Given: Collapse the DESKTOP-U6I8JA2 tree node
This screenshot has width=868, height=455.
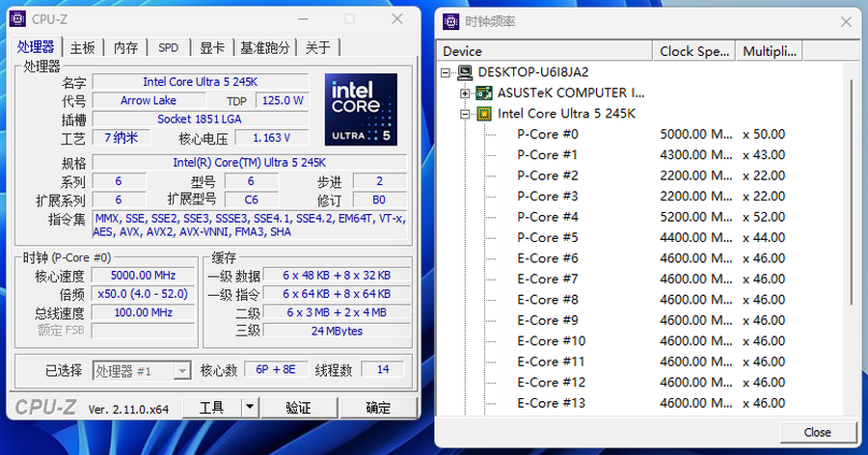Looking at the screenshot, I should click(x=446, y=72).
